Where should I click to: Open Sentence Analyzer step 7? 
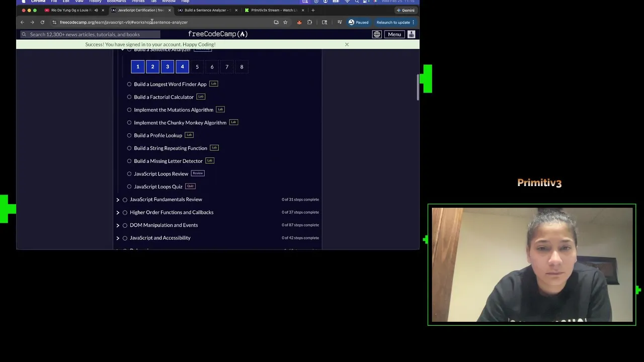click(227, 67)
